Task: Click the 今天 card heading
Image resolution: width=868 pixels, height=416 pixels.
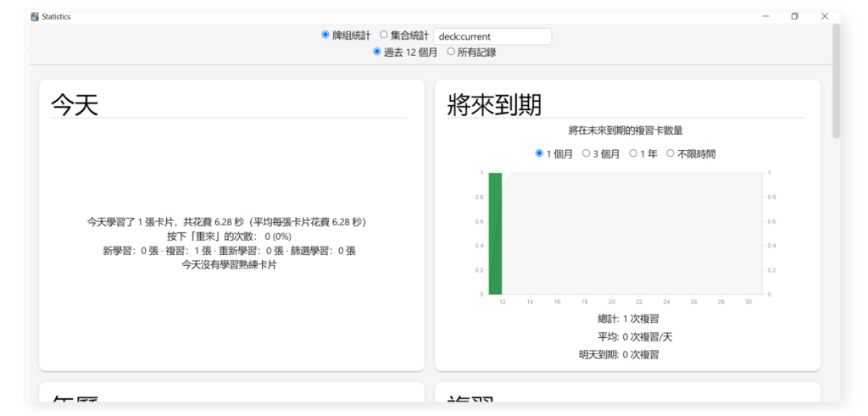Action: tap(75, 104)
